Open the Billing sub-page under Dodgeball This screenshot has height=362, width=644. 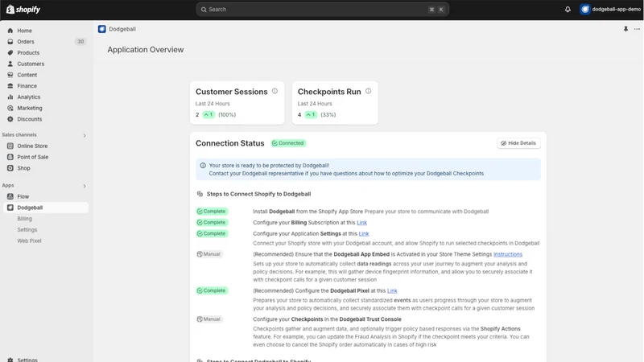[x=25, y=219]
